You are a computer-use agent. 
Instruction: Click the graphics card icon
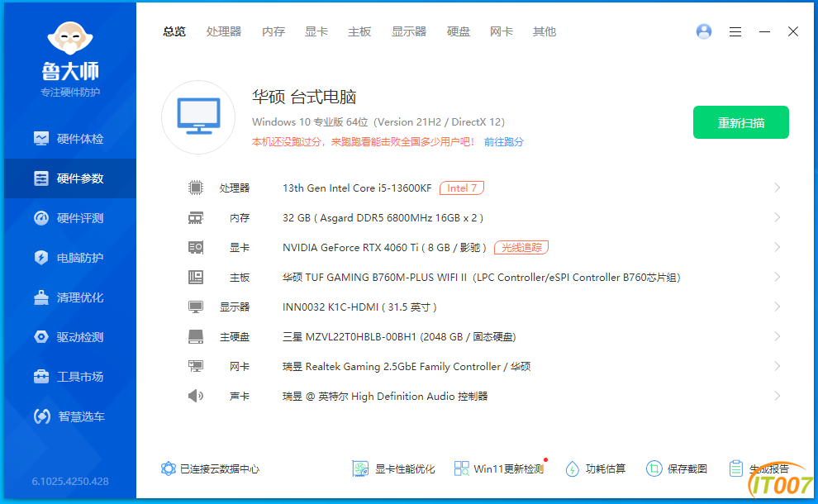[x=196, y=247]
